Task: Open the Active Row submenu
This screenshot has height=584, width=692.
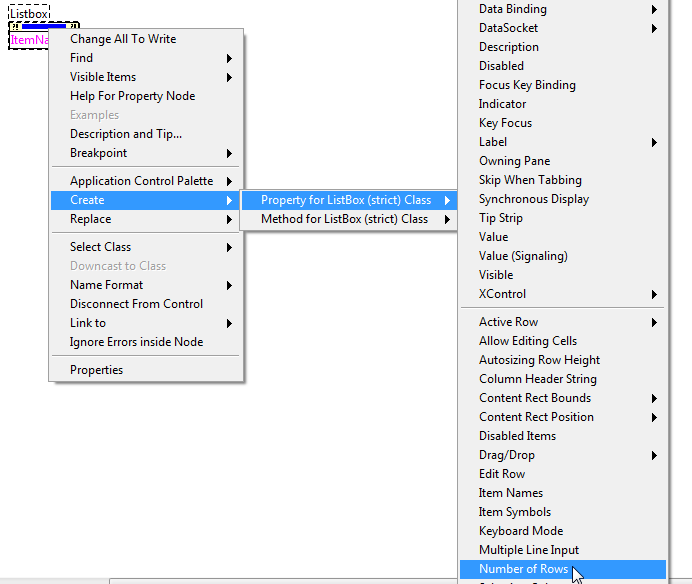Action: (x=563, y=322)
